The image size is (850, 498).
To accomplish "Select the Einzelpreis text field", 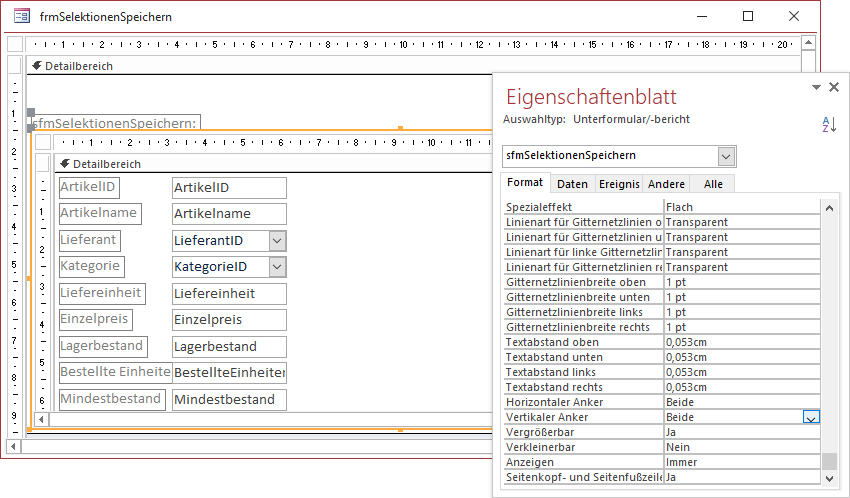I will [229, 320].
